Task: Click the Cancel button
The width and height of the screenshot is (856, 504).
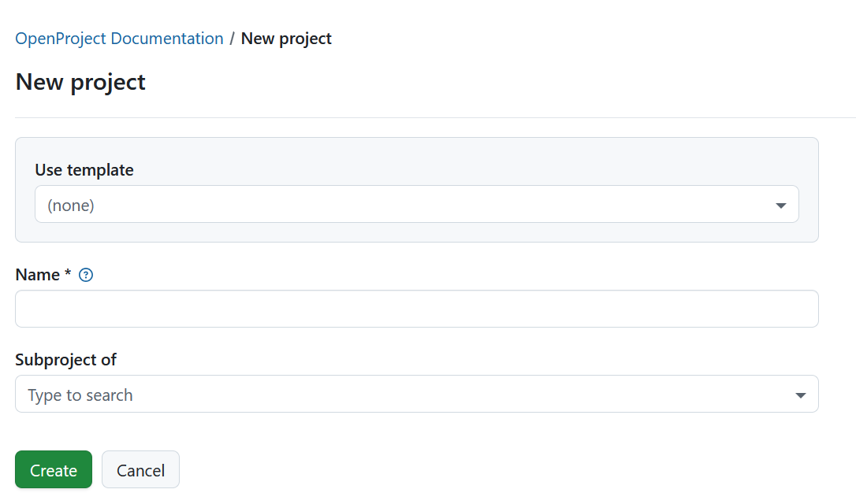Action: pos(140,469)
